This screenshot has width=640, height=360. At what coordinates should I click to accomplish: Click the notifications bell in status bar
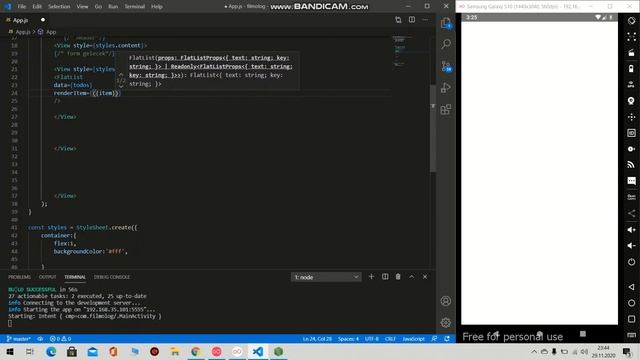tap(447, 339)
